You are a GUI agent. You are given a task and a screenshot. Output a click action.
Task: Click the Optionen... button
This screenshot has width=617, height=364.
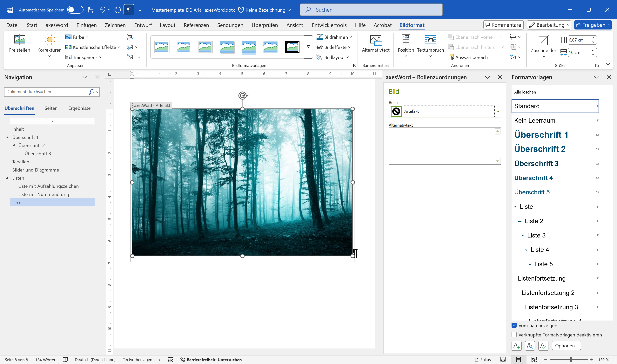point(566,346)
